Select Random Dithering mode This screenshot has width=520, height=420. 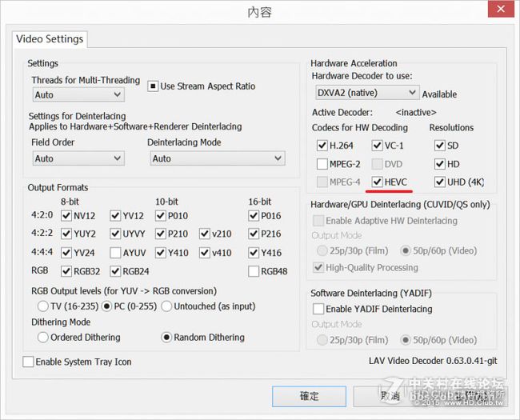(166, 338)
